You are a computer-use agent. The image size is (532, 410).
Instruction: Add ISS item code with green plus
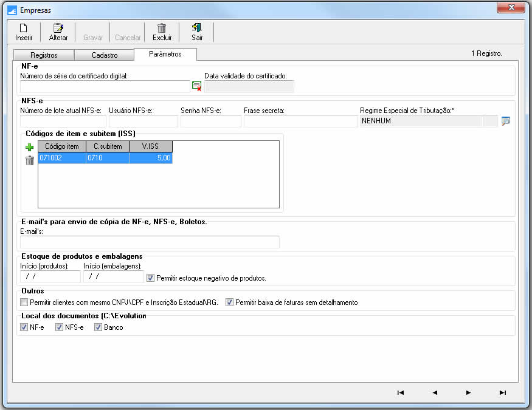[29, 147]
